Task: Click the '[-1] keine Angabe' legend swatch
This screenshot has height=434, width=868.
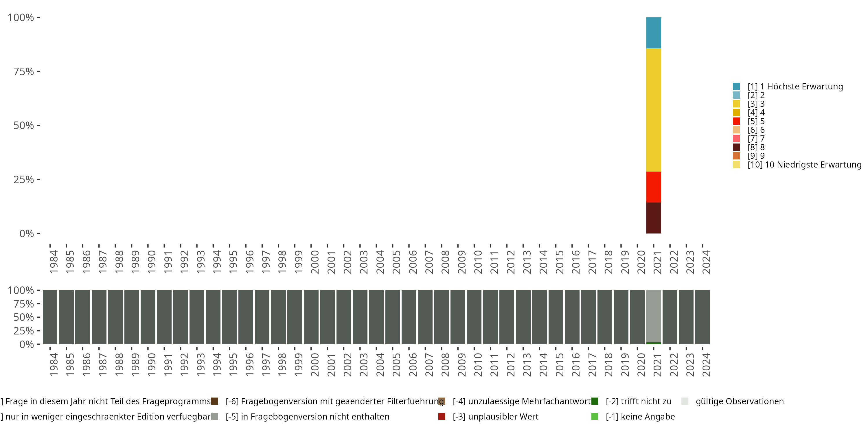Action: tap(595, 416)
